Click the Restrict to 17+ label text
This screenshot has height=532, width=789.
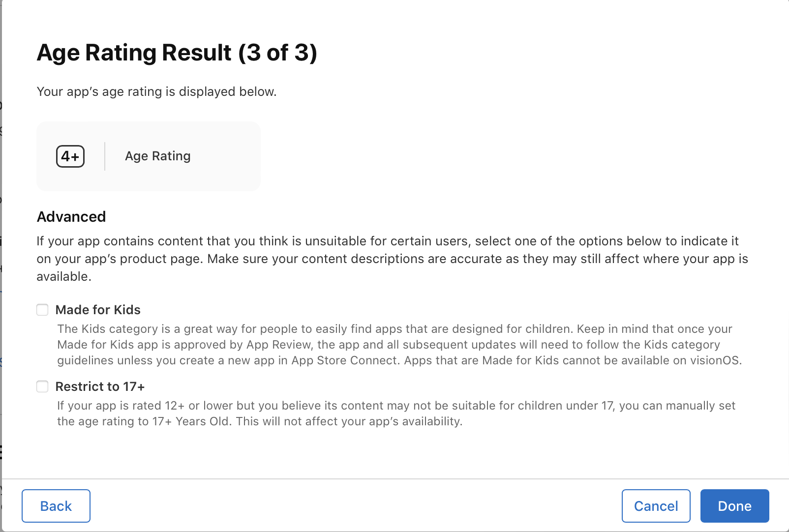[x=100, y=386]
